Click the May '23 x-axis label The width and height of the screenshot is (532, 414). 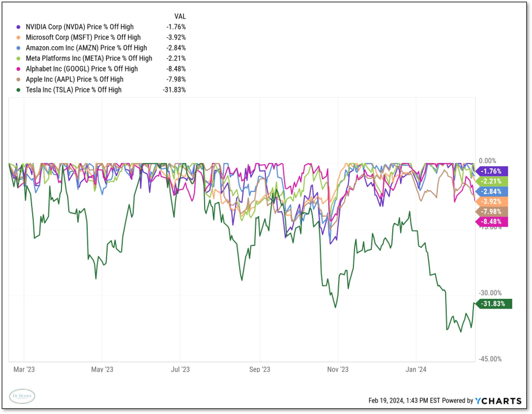[102, 369]
